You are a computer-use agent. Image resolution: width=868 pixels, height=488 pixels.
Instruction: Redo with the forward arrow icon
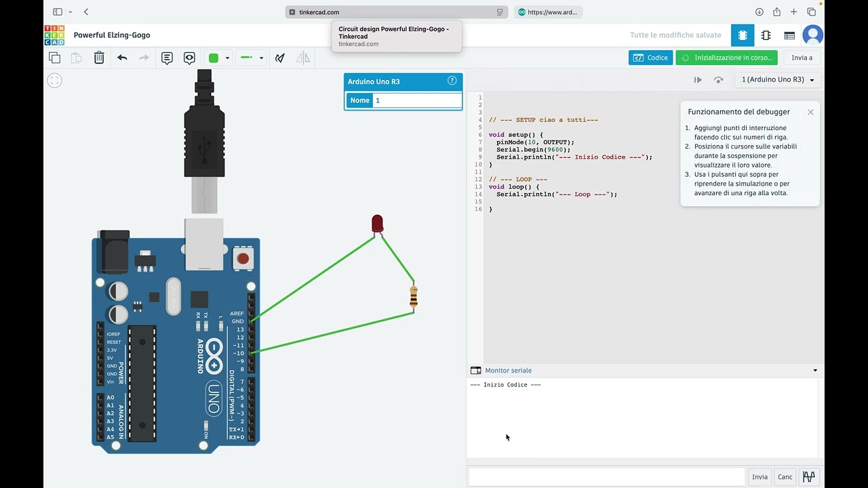click(x=144, y=58)
